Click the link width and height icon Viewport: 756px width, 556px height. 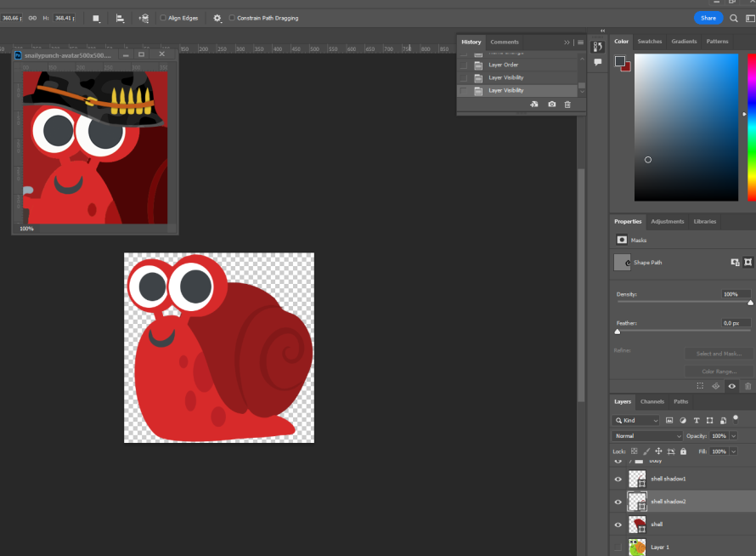[32, 18]
